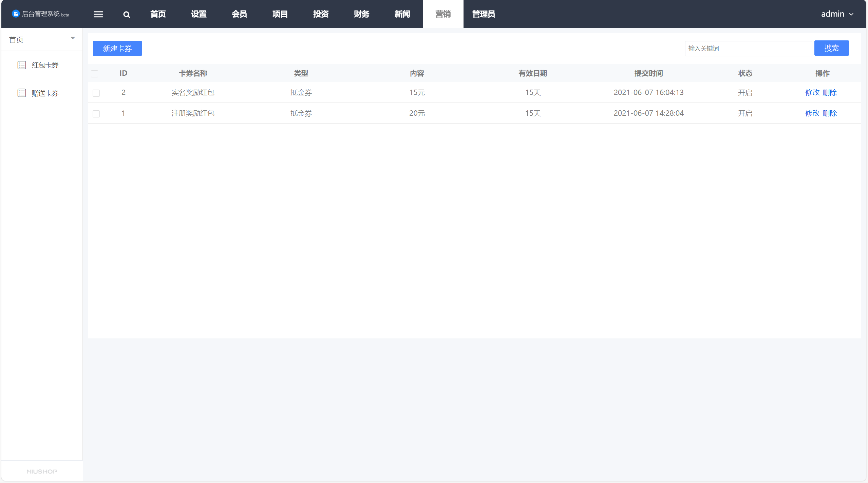Select 赠送卡券 in sidebar
The image size is (868, 483).
(x=45, y=93)
